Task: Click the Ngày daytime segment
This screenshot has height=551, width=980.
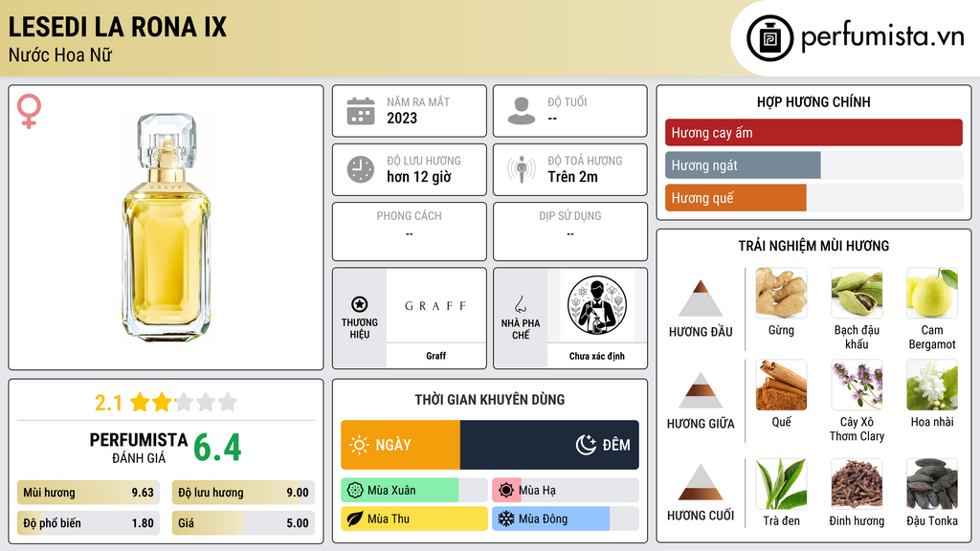Action: pyautogui.click(x=401, y=445)
